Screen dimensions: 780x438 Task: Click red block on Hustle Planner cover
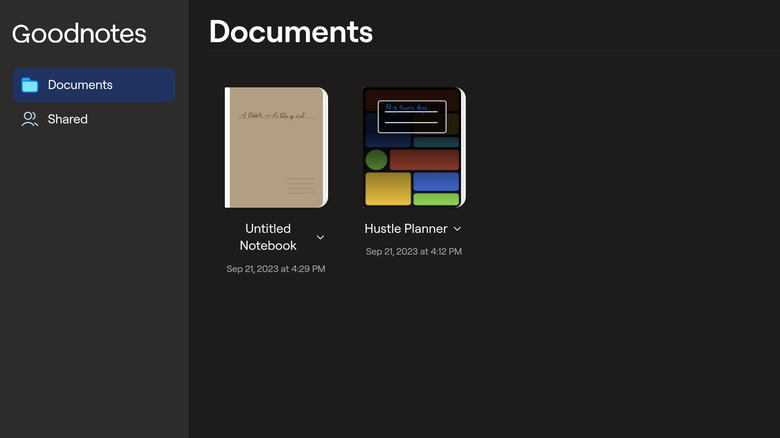(424, 160)
